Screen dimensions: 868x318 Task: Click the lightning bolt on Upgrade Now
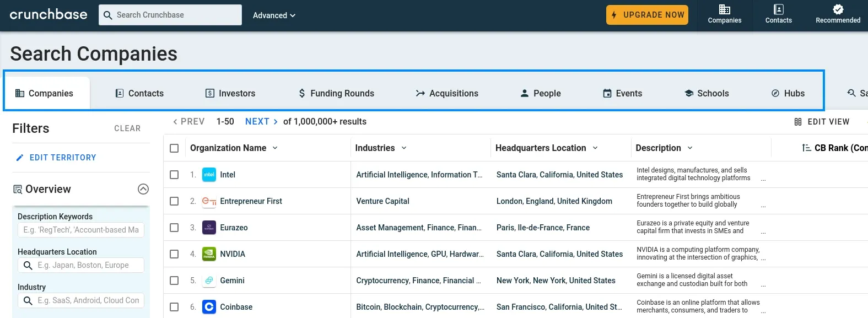614,15
